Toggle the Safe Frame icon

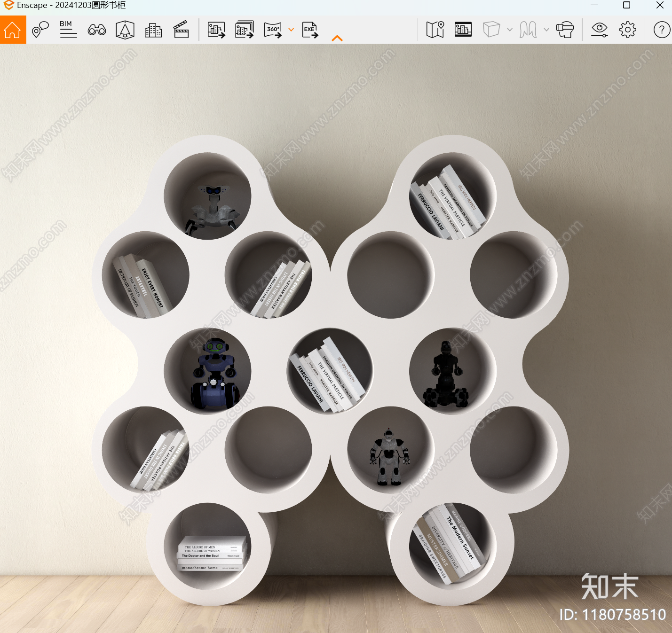coord(463,30)
